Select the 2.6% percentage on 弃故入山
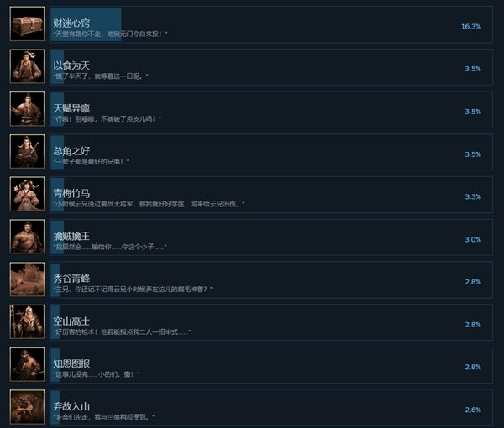The width and height of the screenshot is (504, 428). [x=473, y=410]
